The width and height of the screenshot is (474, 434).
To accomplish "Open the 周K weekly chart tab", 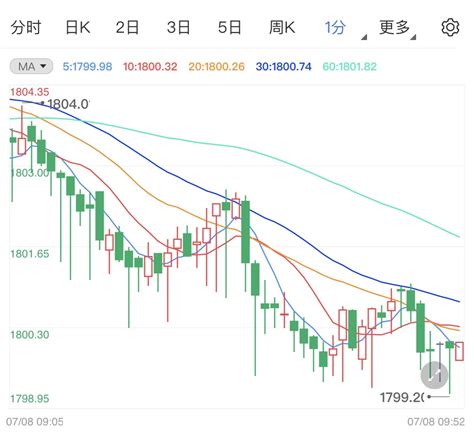I will point(282,28).
